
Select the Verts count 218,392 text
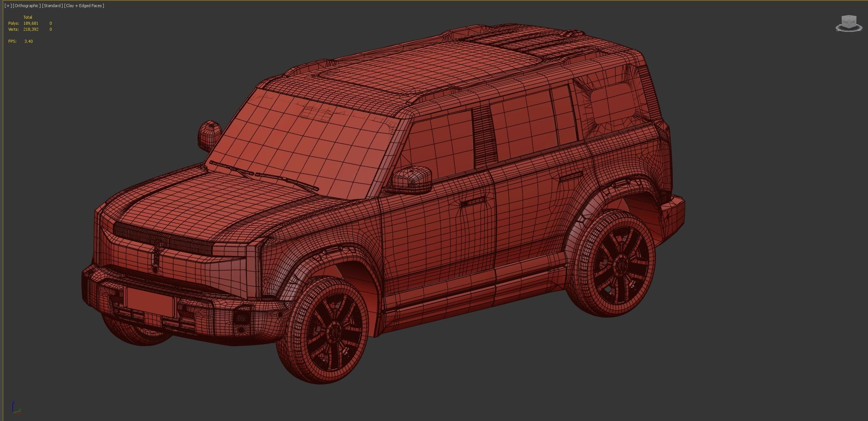tap(31, 29)
